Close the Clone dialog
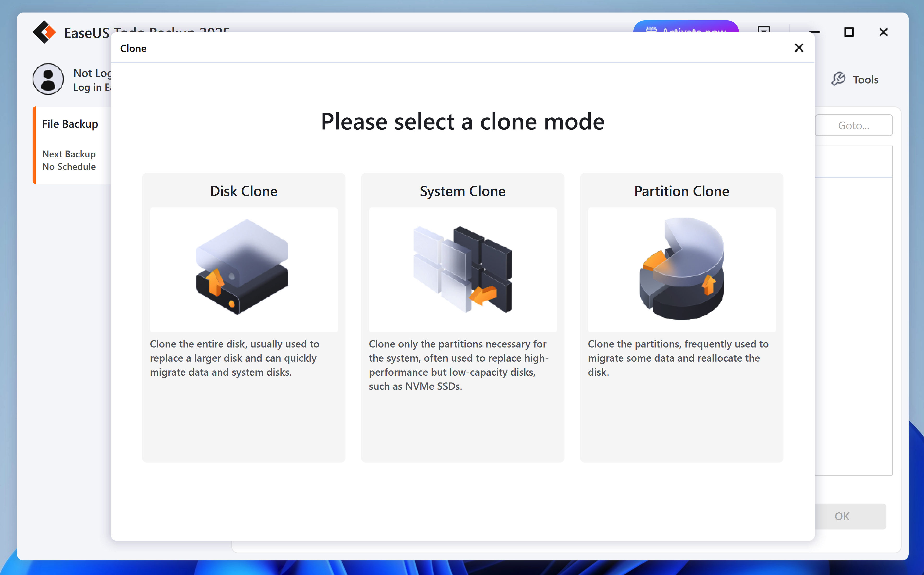The height and width of the screenshot is (575, 924). [x=799, y=48]
